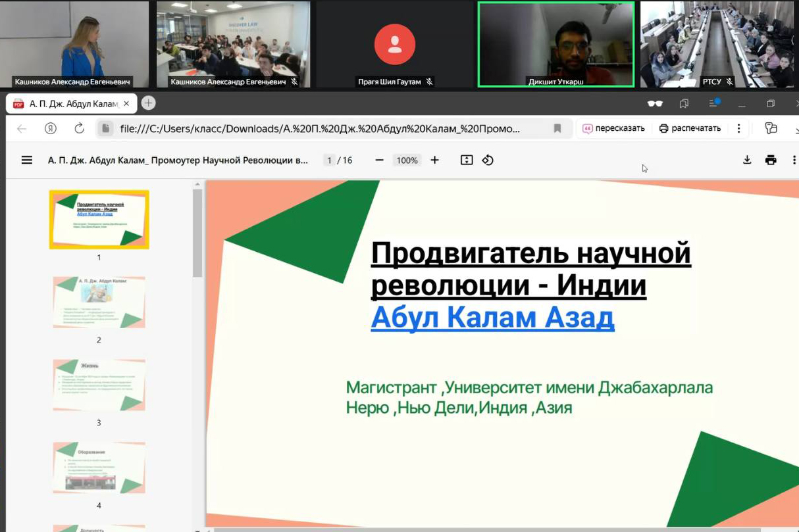Select slide thumbnail 1
This screenshot has height=532, width=799.
(99, 219)
